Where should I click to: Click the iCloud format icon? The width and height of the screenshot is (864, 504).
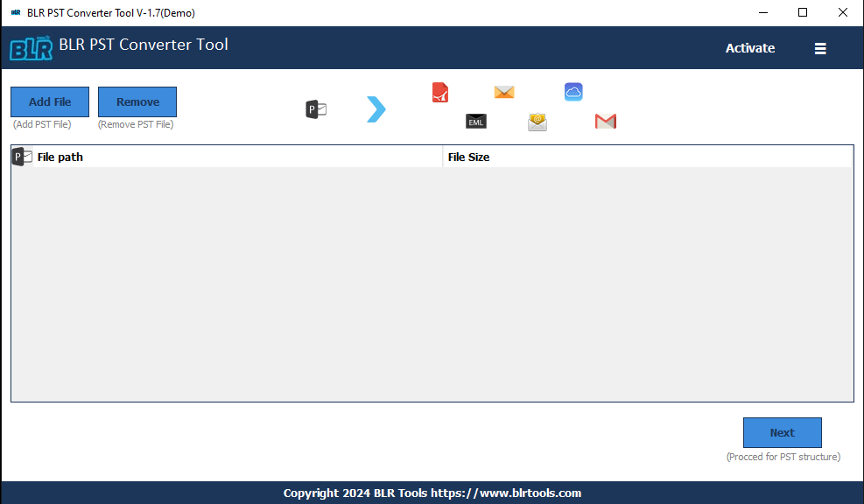point(573,91)
